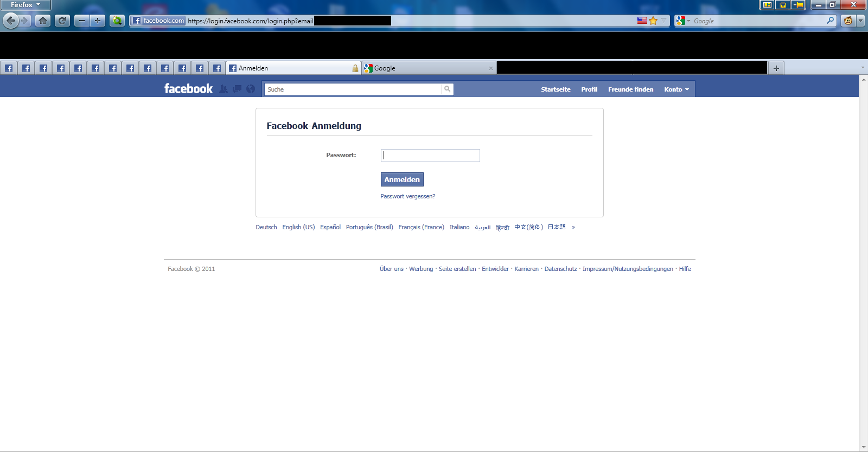Click the Facebook logo in the blue bar
The image size is (868, 452).
coord(188,89)
